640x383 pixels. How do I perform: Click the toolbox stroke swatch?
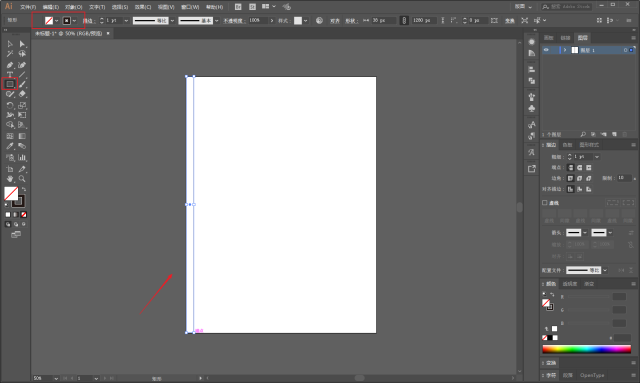pyautogui.click(x=19, y=201)
